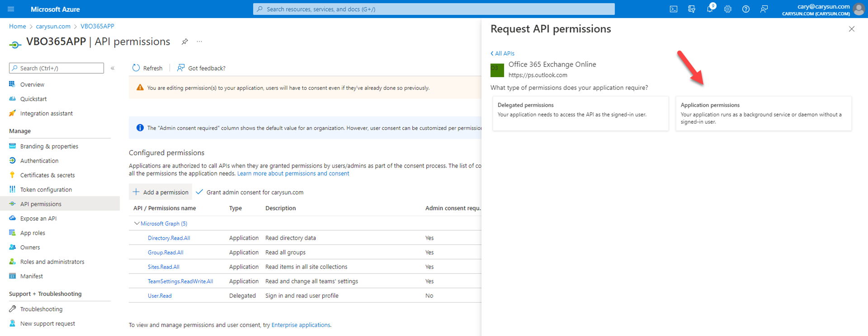The image size is (868, 336).
Task: Click the Integration assistant rocket icon
Action: [x=12, y=113]
